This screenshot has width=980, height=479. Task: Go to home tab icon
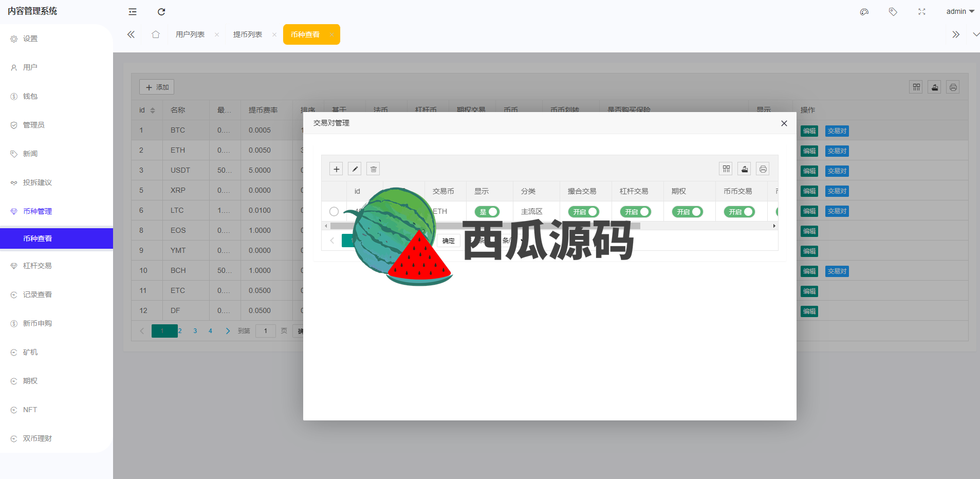(x=156, y=34)
